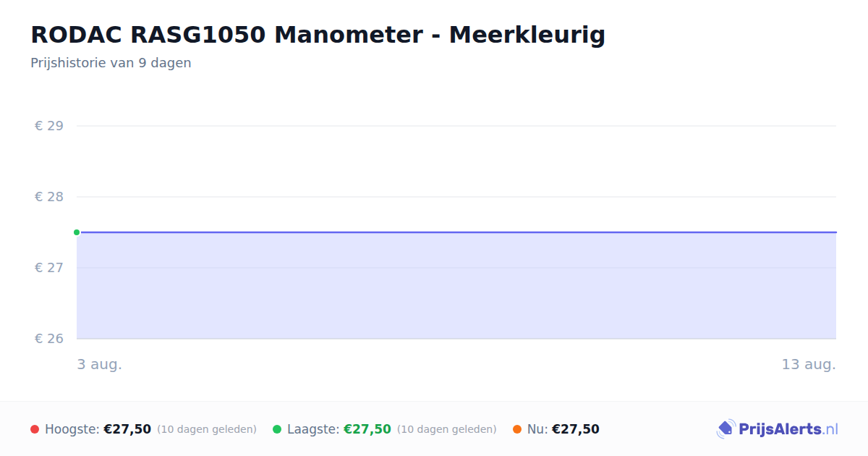Viewport: 868px width, 456px height.
Task: Click the Prijshistorie van 9 dagen subtitle
Action: (111, 63)
